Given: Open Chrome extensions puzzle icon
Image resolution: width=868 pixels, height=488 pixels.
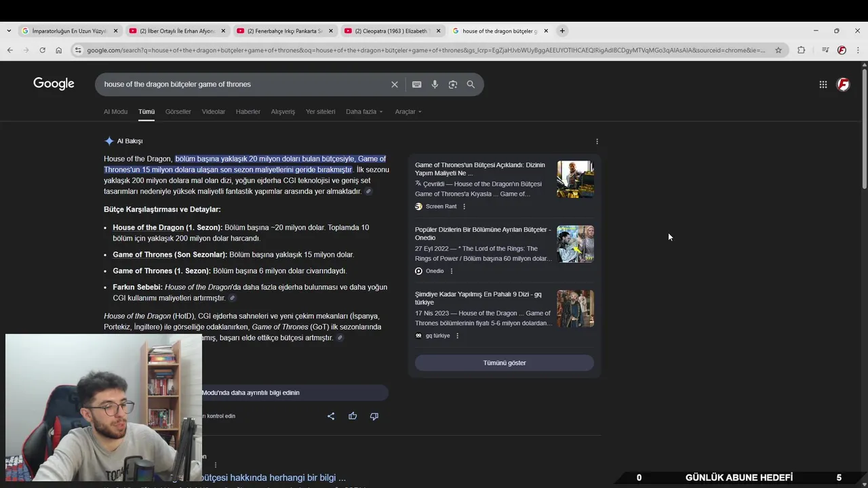Looking at the screenshot, I should tap(801, 50).
